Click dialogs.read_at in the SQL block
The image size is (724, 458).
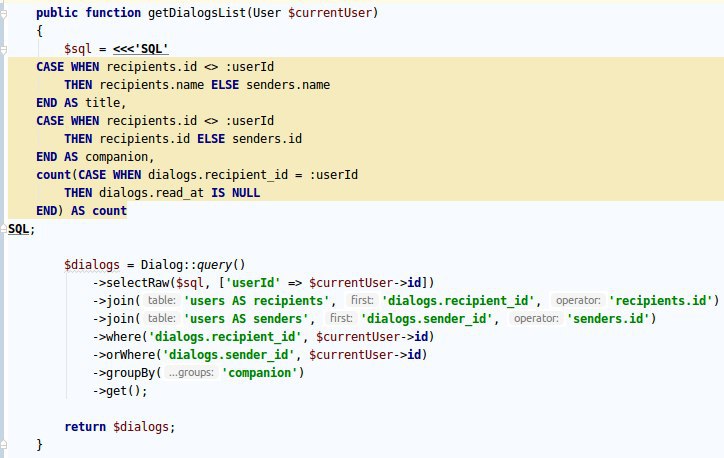pos(151,193)
